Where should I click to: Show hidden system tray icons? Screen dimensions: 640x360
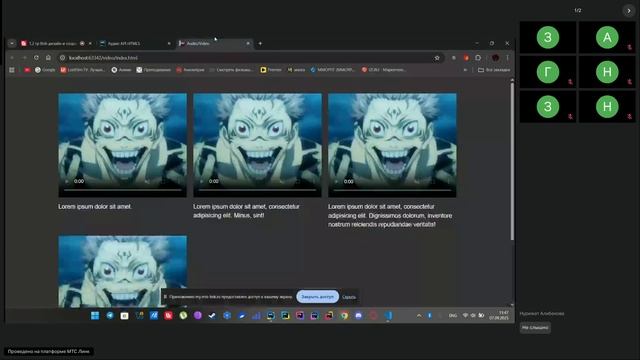(419, 316)
